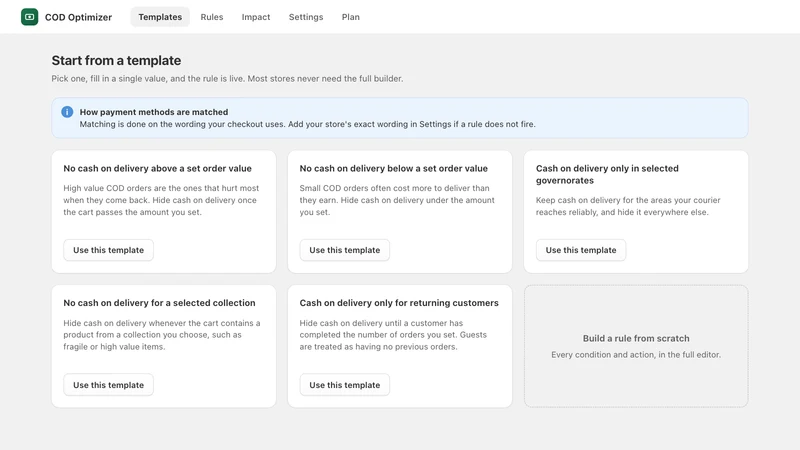Select Build a rule from scratch card

636,346
